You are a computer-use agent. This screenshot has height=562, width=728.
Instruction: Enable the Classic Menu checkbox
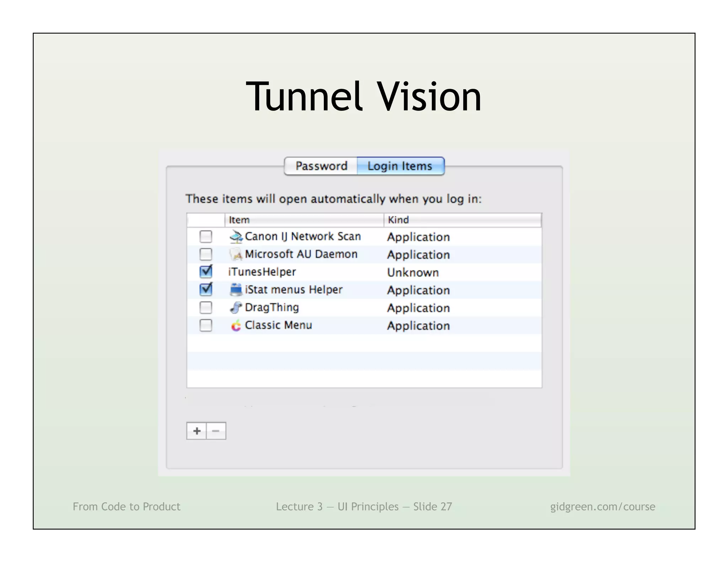pos(206,325)
